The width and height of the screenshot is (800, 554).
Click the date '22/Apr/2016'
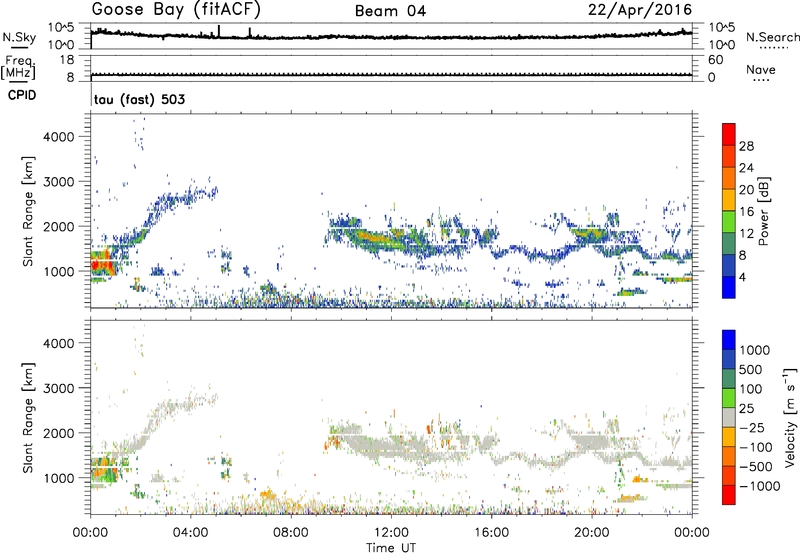click(x=640, y=10)
